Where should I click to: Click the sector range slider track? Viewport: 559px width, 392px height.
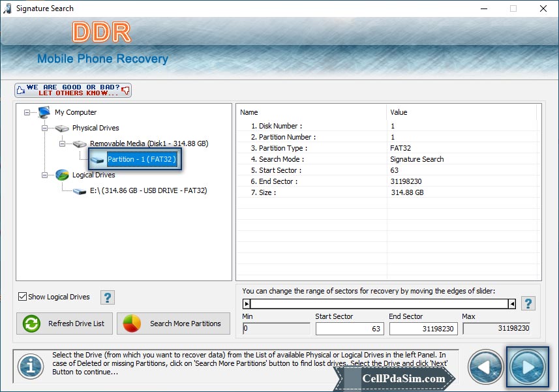tap(380, 304)
